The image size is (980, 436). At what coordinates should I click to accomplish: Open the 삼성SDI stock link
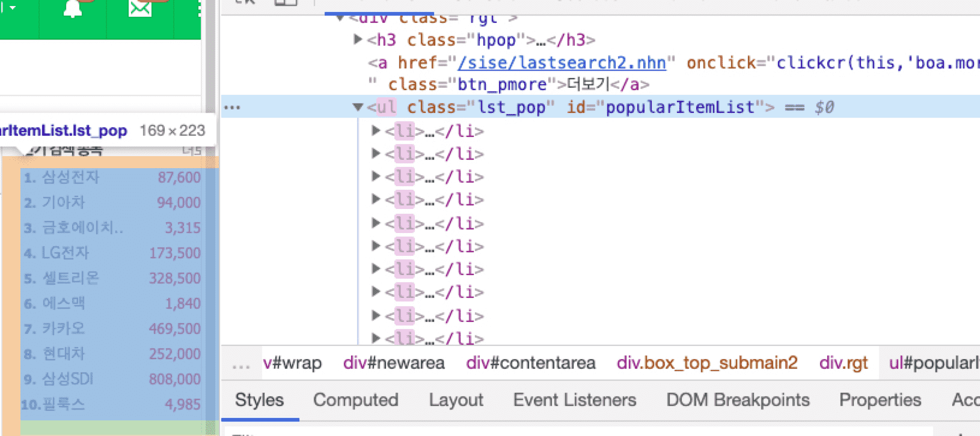pyautogui.click(x=67, y=379)
